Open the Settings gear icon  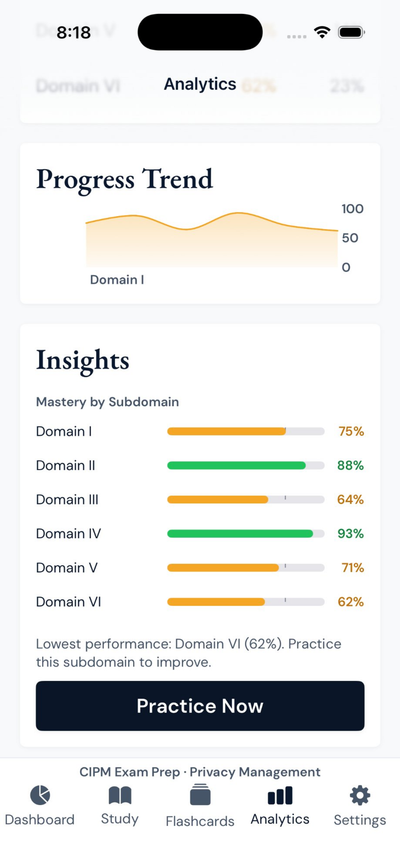point(360,796)
